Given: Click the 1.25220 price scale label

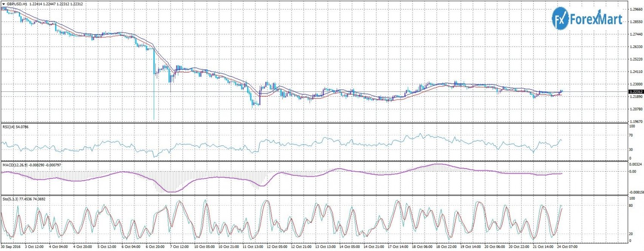Looking at the screenshot, I should tap(635, 59).
